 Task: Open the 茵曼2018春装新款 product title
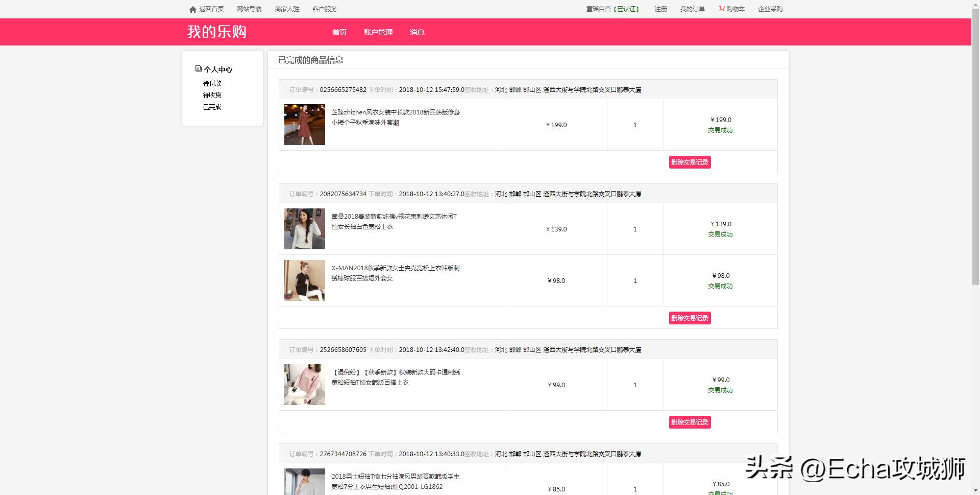[394, 222]
